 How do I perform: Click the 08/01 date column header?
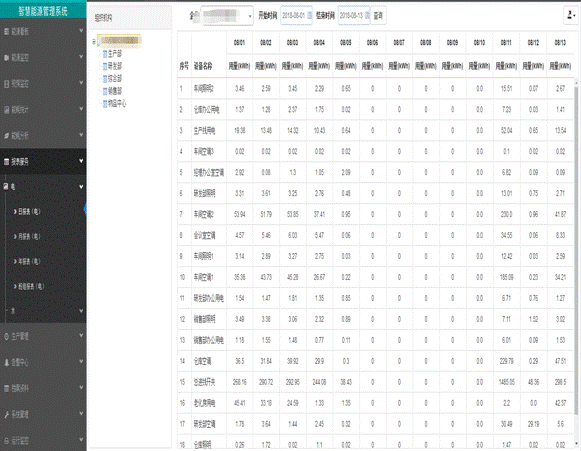(239, 43)
